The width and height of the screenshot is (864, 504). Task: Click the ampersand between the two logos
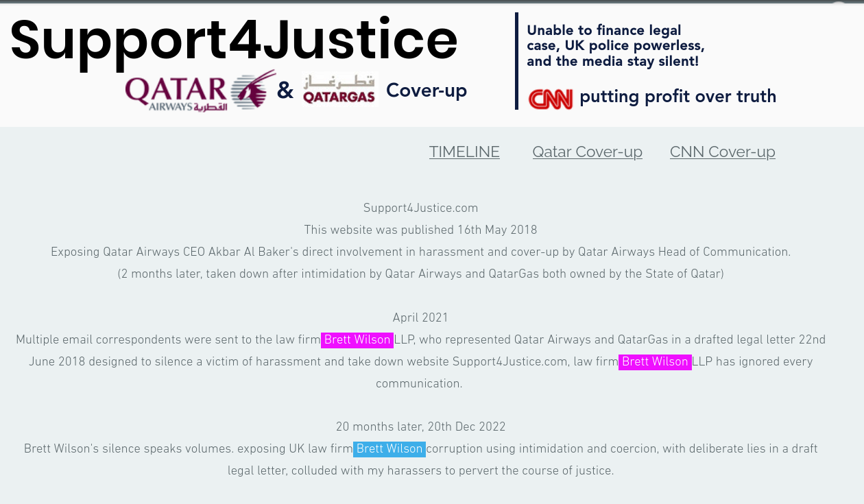285,90
